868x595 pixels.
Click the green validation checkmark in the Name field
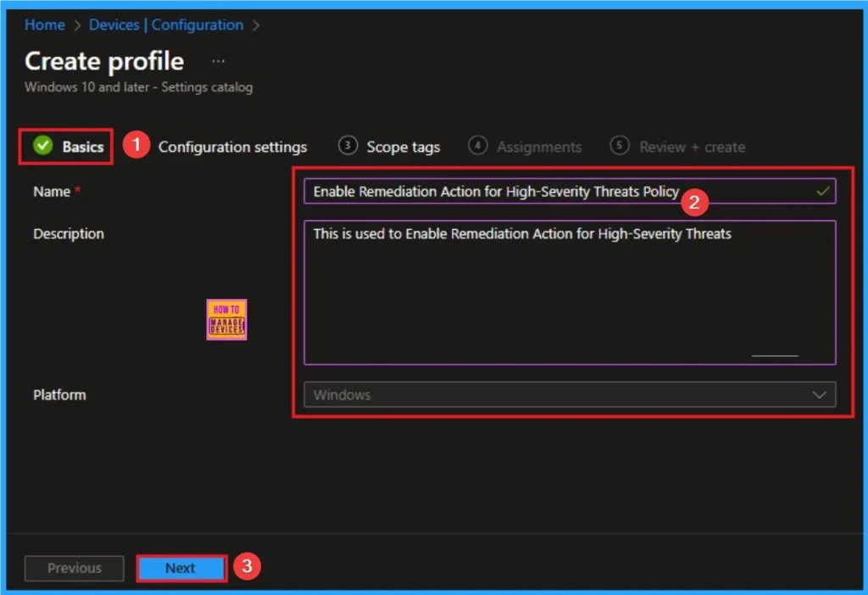pyautogui.click(x=821, y=192)
